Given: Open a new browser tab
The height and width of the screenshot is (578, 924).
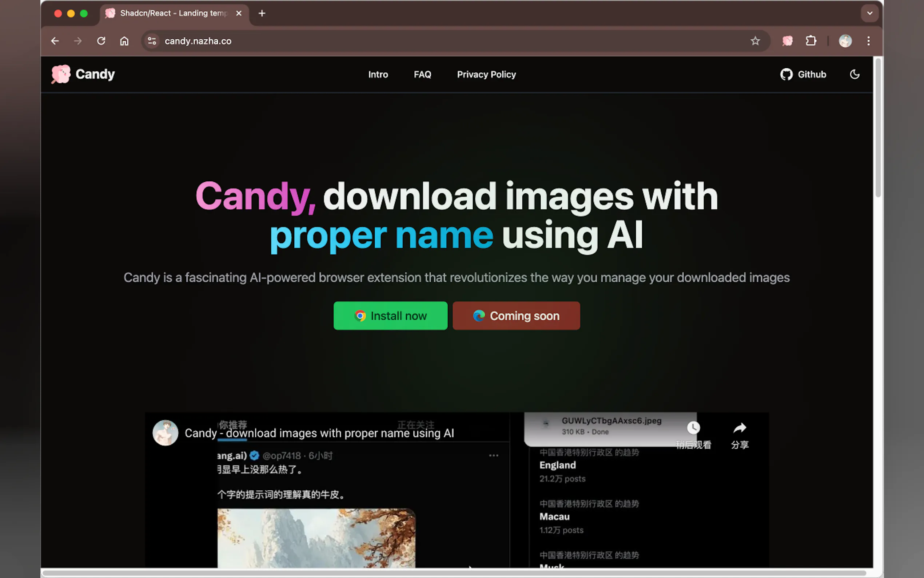Looking at the screenshot, I should point(262,13).
